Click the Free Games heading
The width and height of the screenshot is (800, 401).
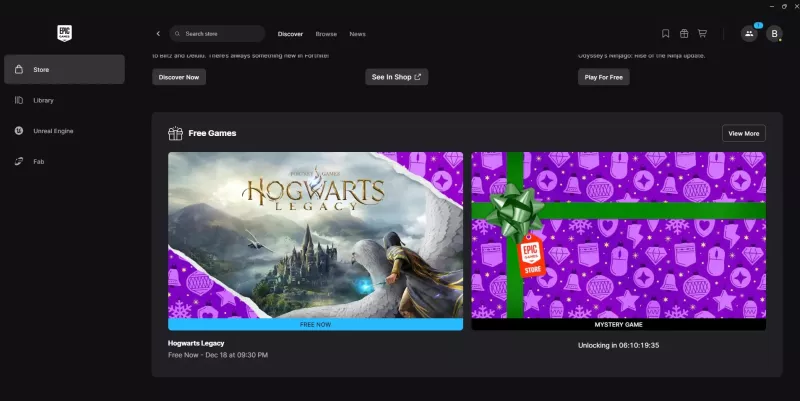212,133
